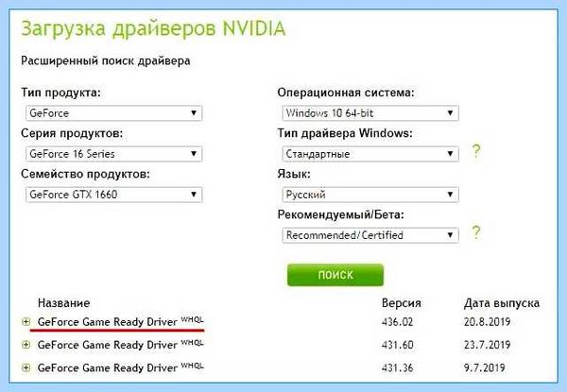The image size is (567, 392).
Task: Click the release date 23.7.2019
Action: click(487, 345)
